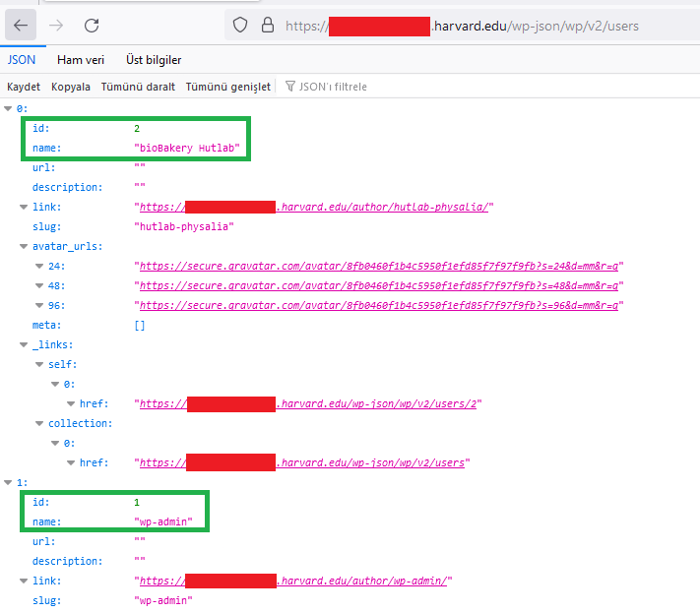This screenshot has width=700, height=613.
Task: Click Tümünü genişlet to expand all
Action: pyautogui.click(x=228, y=87)
